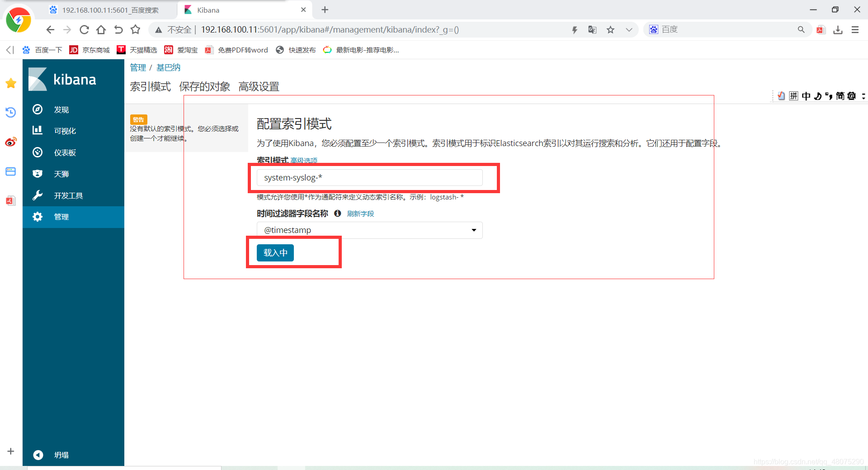Open the Dev Tools wrench icon
This screenshot has width=868, height=470.
click(x=38, y=195)
